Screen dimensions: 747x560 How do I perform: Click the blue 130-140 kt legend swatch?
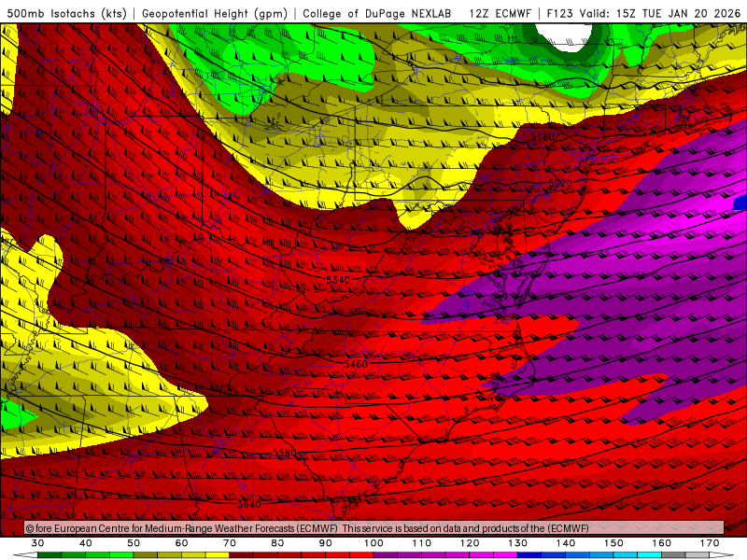coord(543,555)
